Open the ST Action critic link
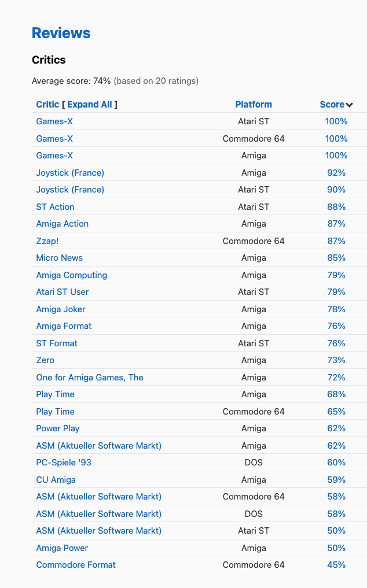 pos(55,206)
